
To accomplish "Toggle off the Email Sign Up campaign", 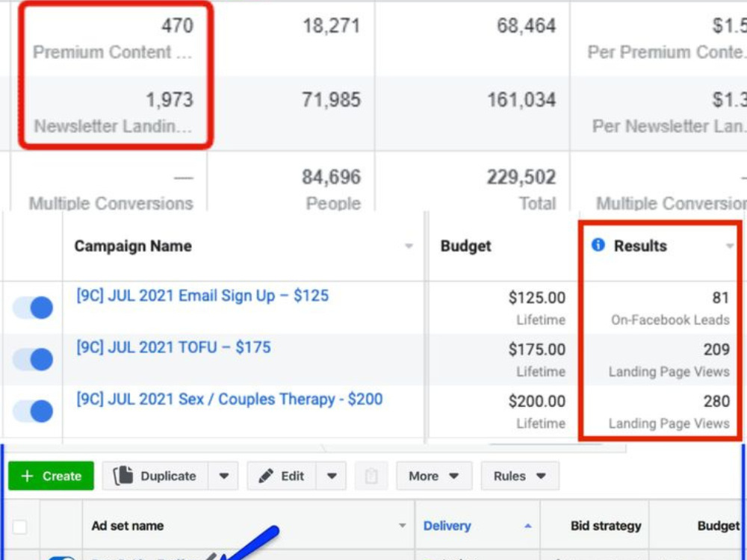I will point(33,308).
